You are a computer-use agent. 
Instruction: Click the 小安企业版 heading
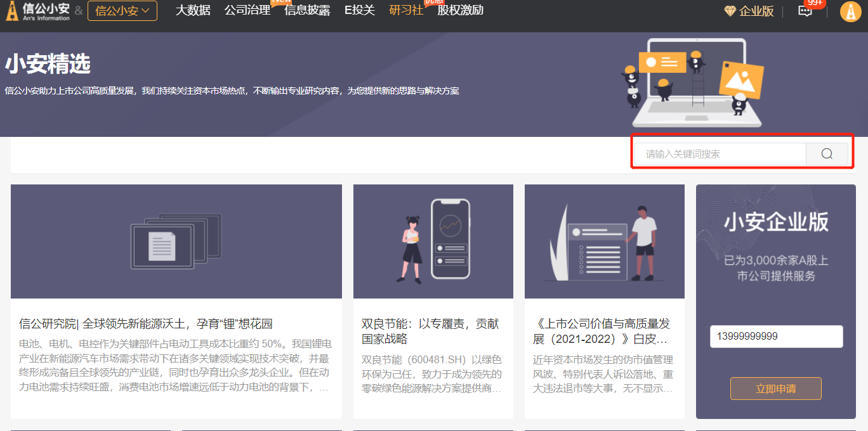[776, 222]
